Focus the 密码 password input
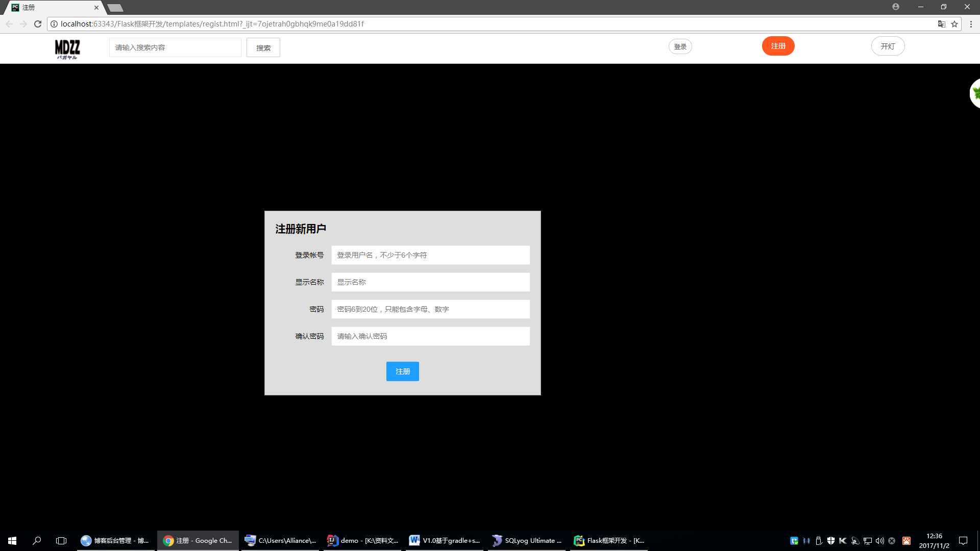 point(431,309)
